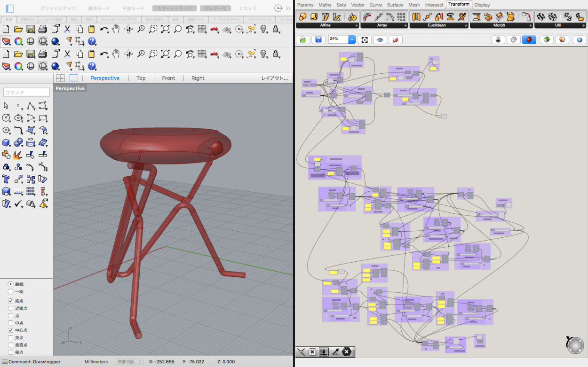Image resolution: width=588 pixels, height=367 pixels.
Task: Select the Move component arrow icon
Action: (x=428, y=17)
